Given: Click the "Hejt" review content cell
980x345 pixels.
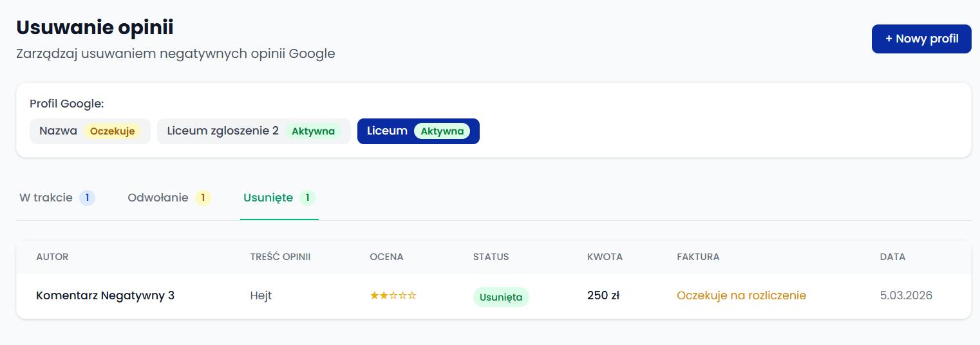Looking at the screenshot, I should [x=261, y=295].
